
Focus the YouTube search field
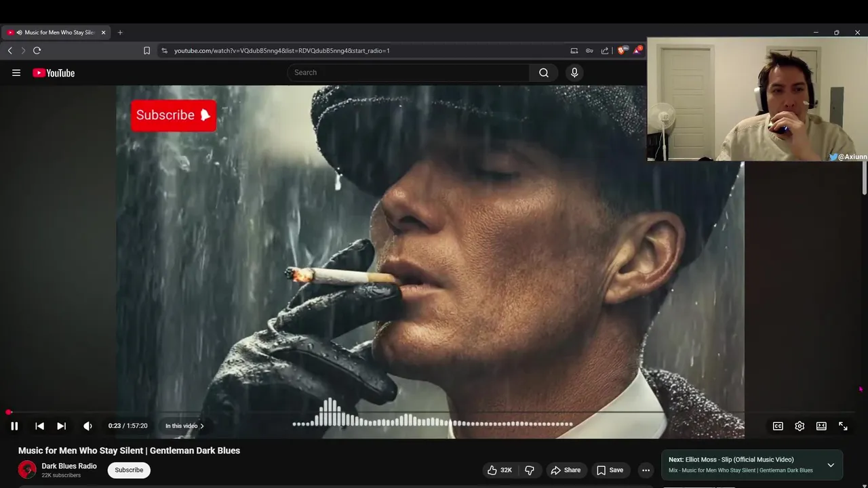pos(409,73)
